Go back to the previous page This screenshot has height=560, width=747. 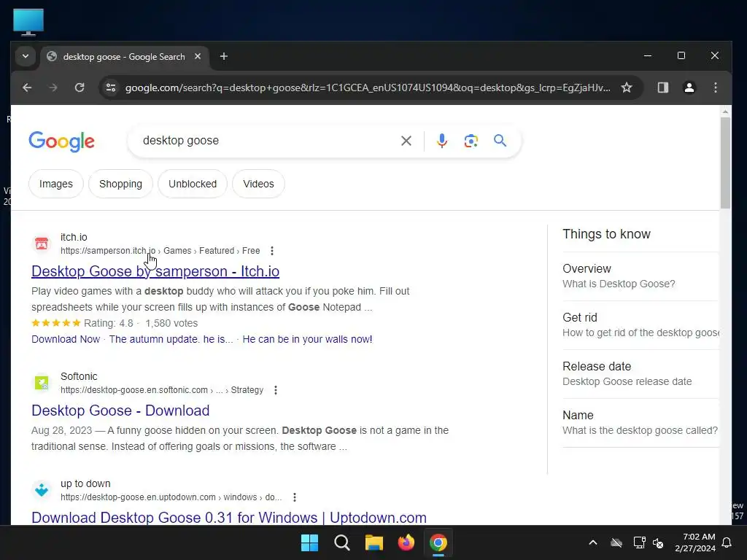click(x=27, y=87)
